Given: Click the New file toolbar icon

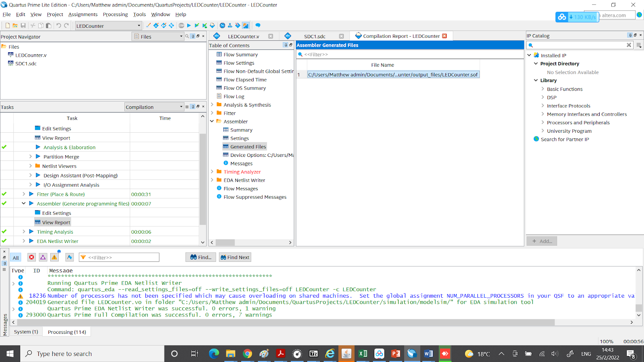Looking at the screenshot, I should click(x=7, y=25).
